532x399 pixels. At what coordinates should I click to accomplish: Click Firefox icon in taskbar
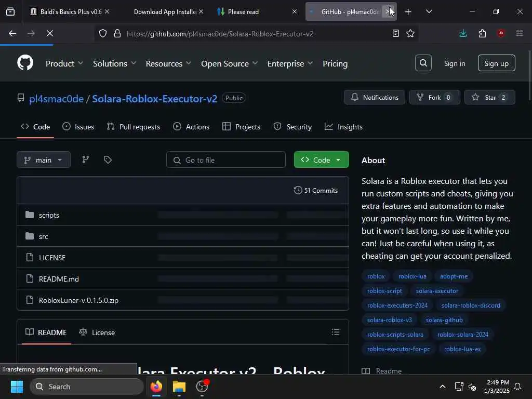point(156,387)
